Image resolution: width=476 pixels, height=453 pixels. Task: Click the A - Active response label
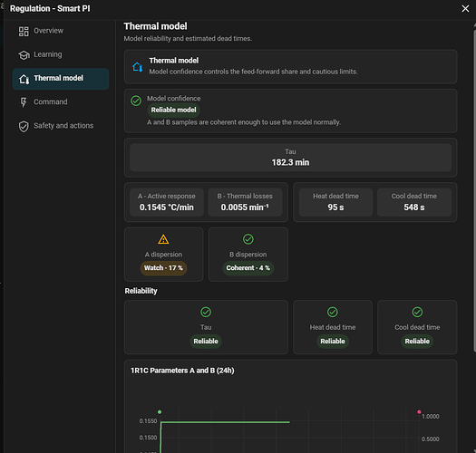[166, 197]
